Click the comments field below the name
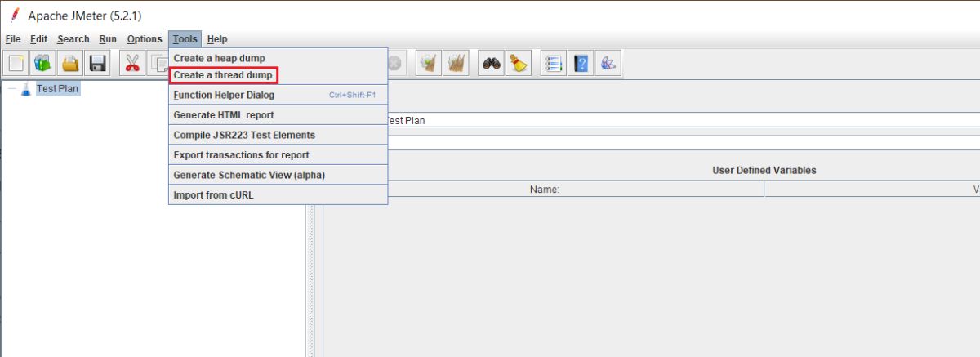 coord(682,143)
